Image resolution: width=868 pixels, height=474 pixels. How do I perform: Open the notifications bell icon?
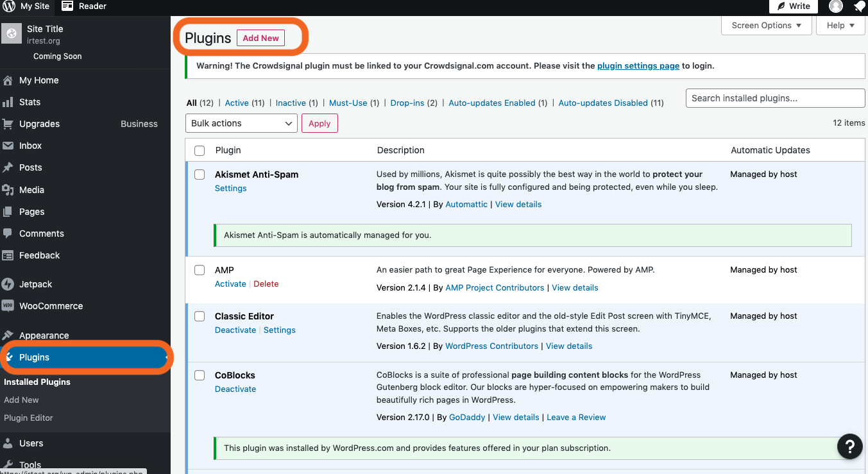[x=859, y=6]
